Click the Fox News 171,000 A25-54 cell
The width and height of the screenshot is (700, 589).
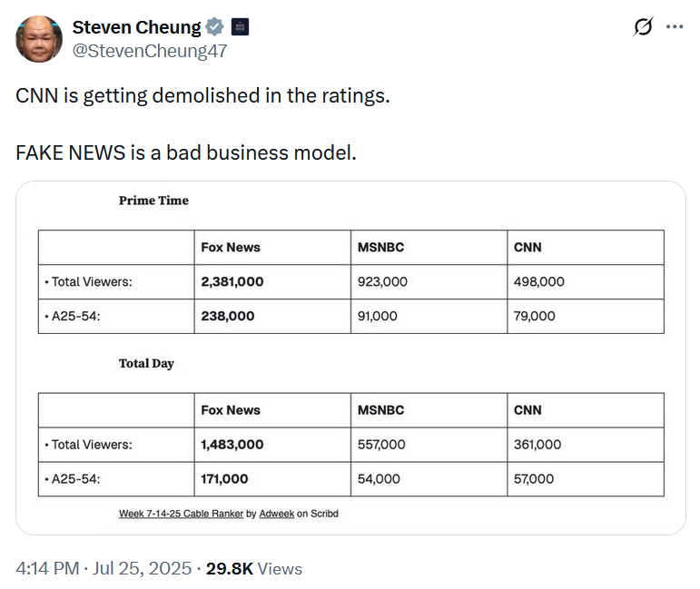pos(272,479)
